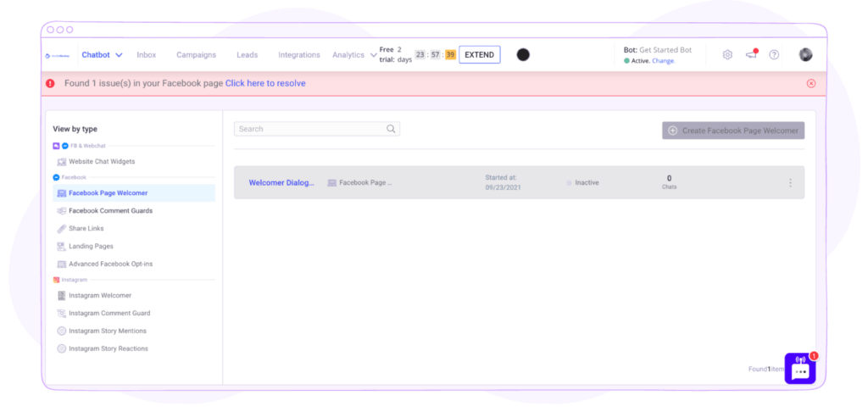Click the Landing Pages icon
The image size is (868, 412).
pyautogui.click(x=61, y=246)
